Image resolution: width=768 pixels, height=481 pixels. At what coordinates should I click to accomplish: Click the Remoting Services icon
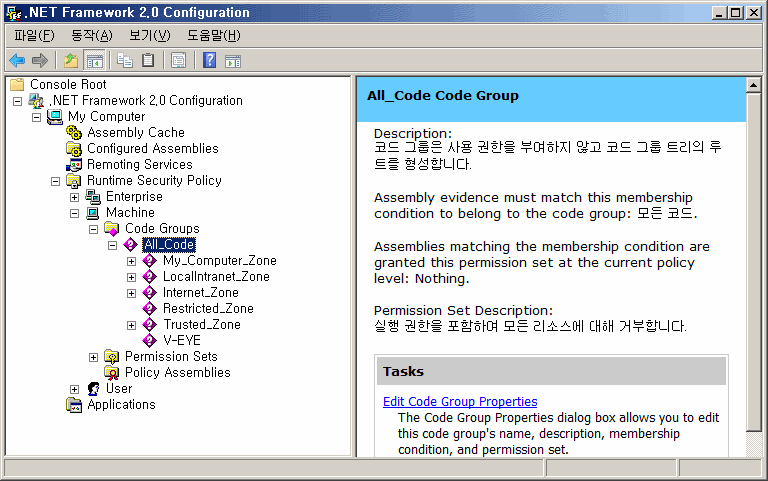pos(74,165)
